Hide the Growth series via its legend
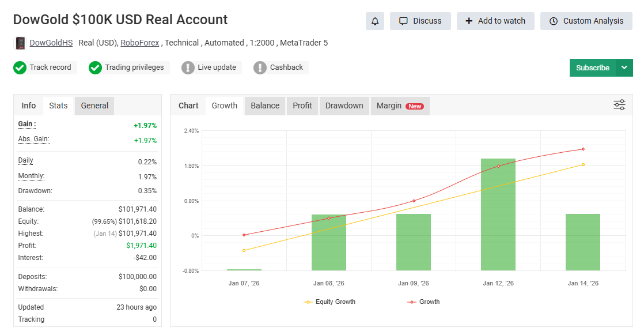Screen dimensions: 644x335 click(424, 302)
